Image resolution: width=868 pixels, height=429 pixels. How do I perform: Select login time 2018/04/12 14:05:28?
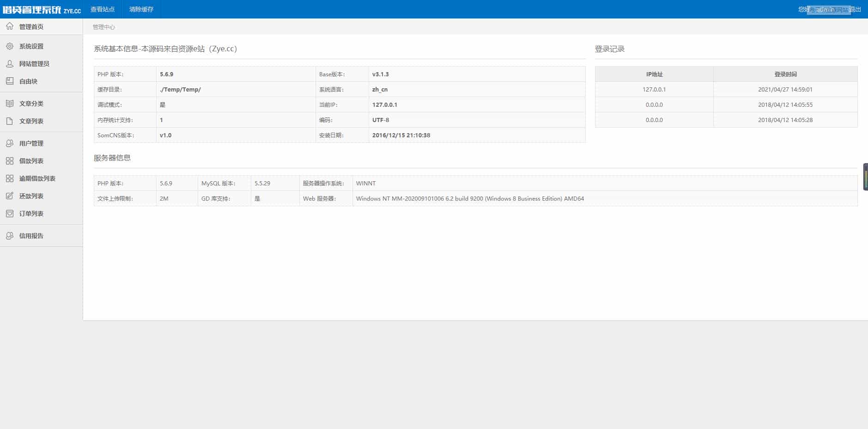click(x=785, y=120)
